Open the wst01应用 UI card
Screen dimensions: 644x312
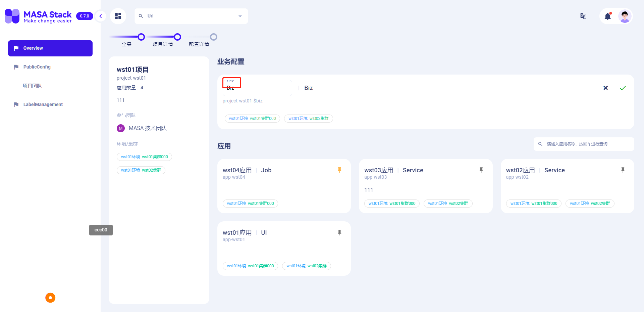[284, 249]
